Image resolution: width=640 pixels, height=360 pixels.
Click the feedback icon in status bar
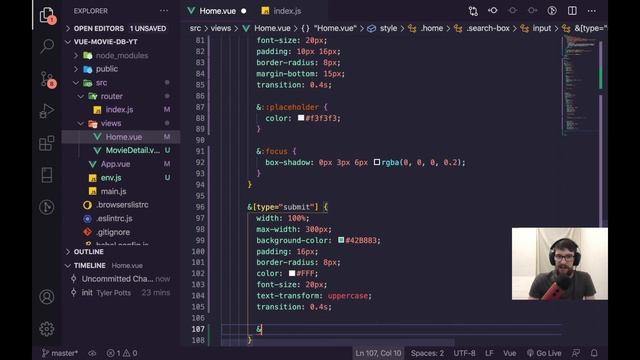point(576,353)
